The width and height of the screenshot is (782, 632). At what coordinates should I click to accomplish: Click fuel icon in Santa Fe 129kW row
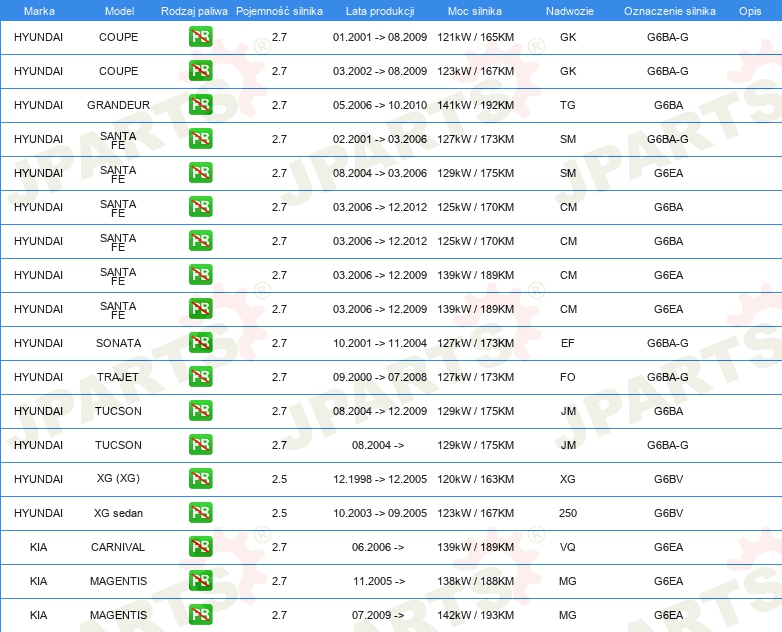(200, 172)
